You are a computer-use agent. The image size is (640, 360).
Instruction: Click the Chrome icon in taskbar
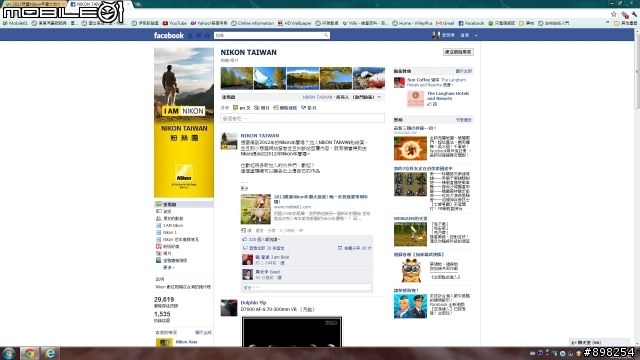pos(29,353)
